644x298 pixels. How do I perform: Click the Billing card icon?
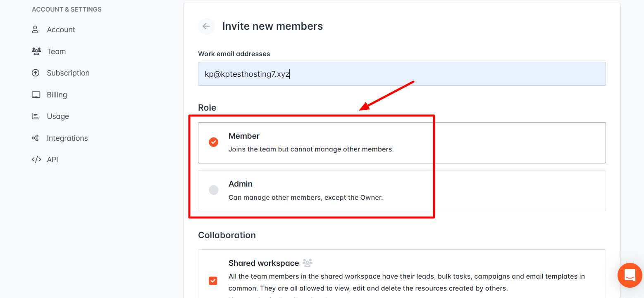tap(36, 95)
